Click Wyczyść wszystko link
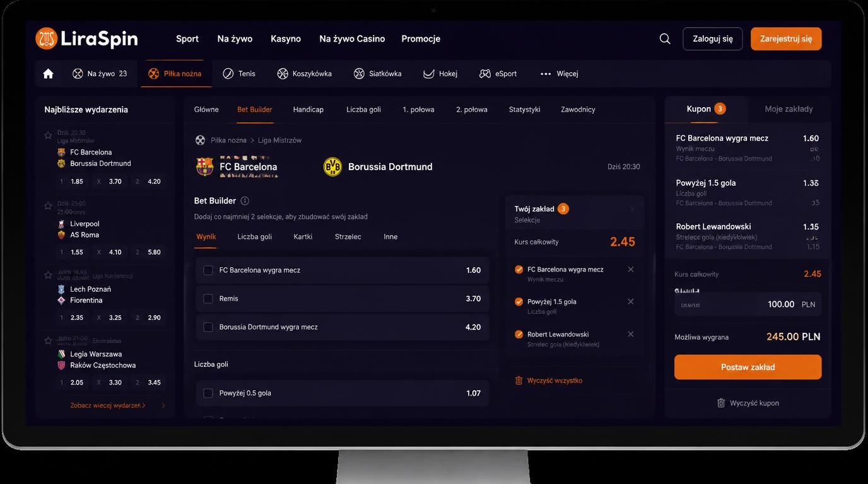The height and width of the screenshot is (484, 868). (549, 381)
